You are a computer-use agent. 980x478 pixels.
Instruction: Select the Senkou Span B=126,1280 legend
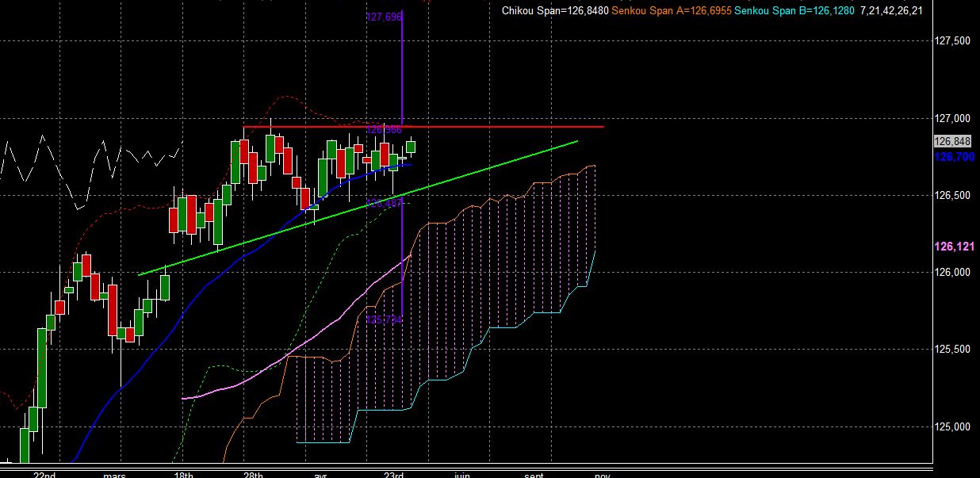point(794,10)
